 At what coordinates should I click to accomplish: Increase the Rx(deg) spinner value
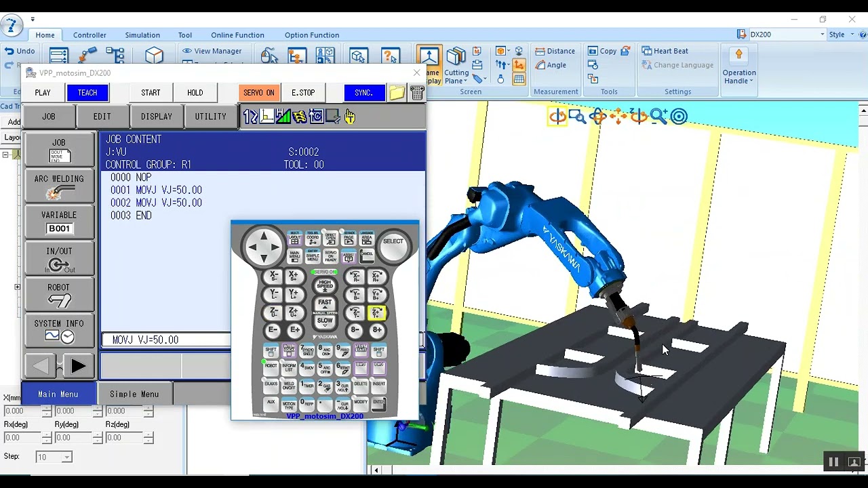(47, 435)
